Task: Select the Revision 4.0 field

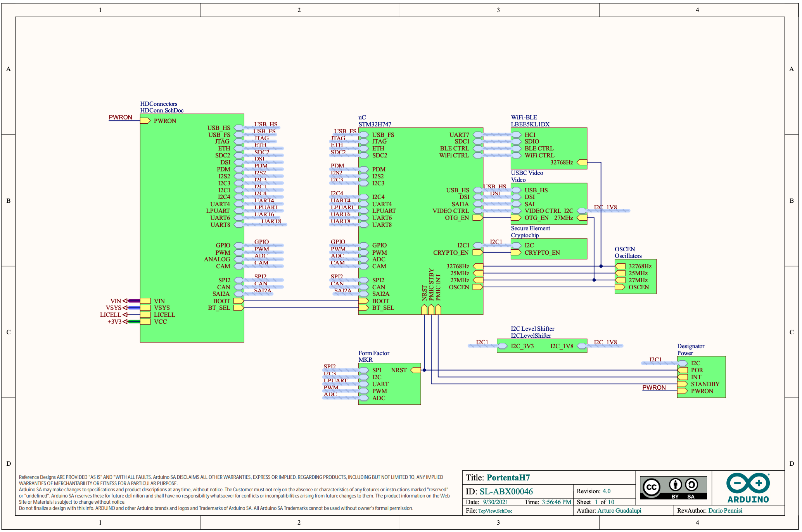Action: point(606,491)
